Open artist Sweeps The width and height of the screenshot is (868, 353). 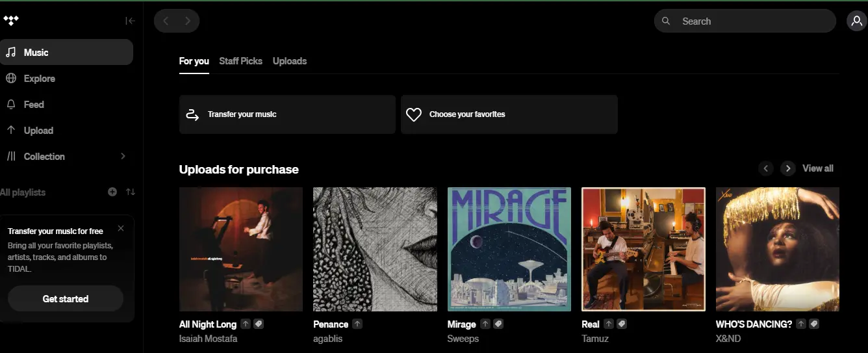463,339
